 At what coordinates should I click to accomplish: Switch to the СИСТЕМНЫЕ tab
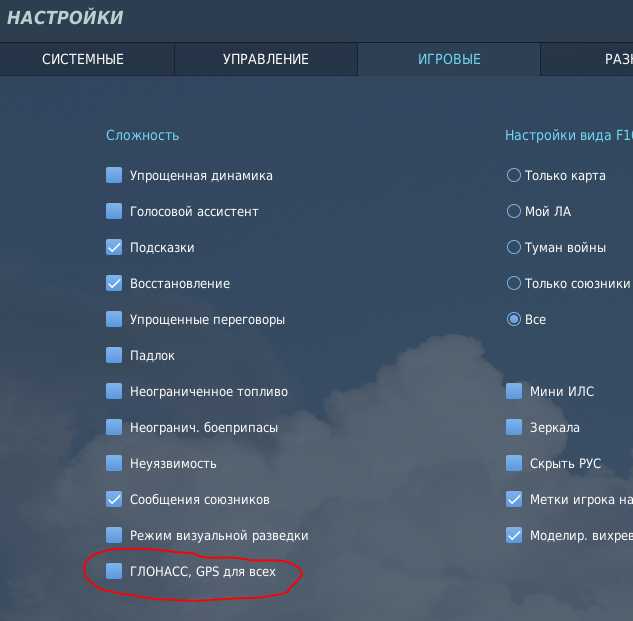(x=83, y=59)
